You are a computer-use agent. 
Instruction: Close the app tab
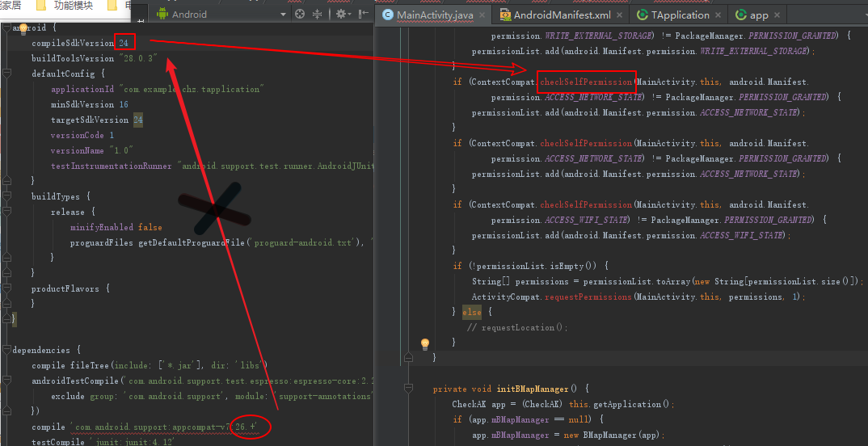pos(777,15)
